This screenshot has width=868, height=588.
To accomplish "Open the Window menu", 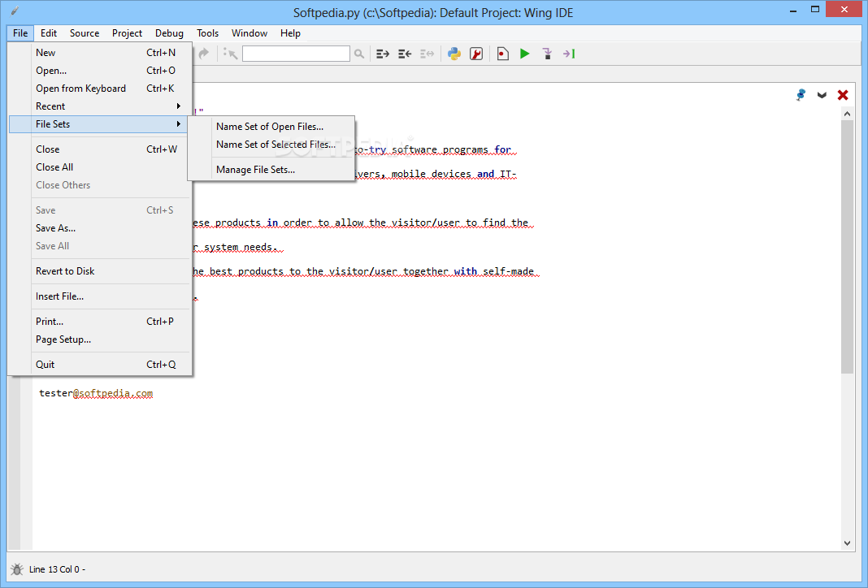I will (x=250, y=33).
